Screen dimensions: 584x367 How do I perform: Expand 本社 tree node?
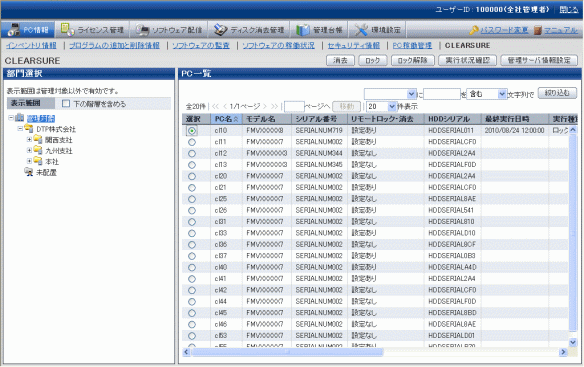point(29,161)
